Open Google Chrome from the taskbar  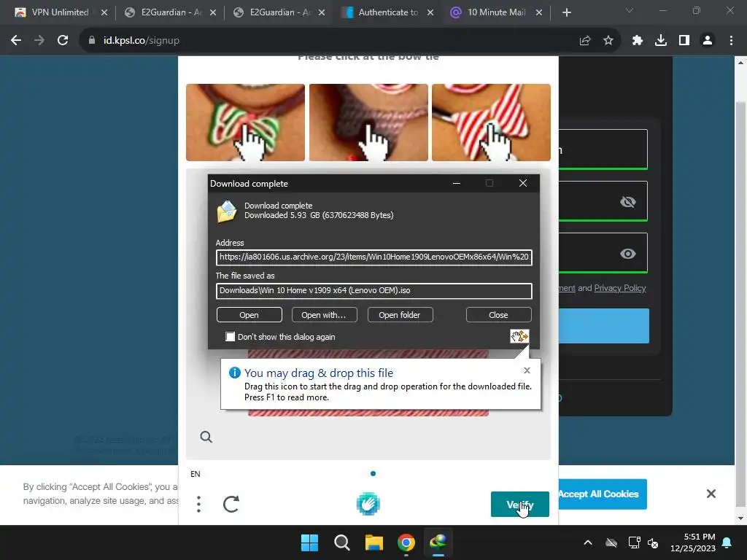tap(406, 542)
